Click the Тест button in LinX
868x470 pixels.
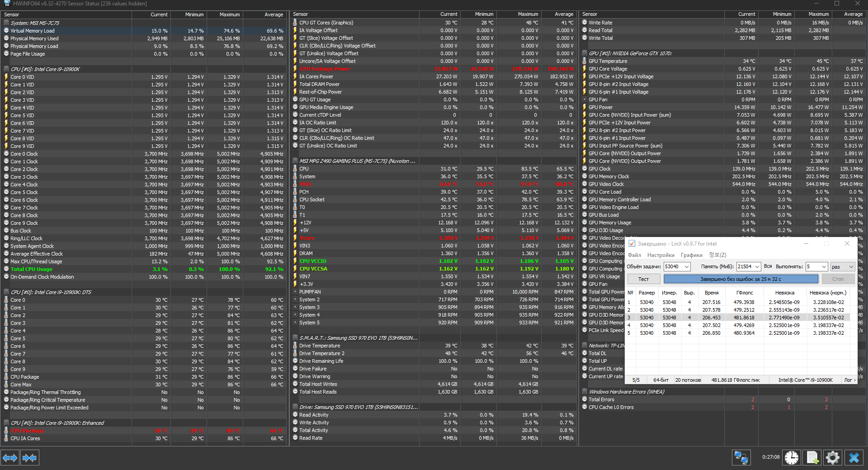click(x=643, y=279)
